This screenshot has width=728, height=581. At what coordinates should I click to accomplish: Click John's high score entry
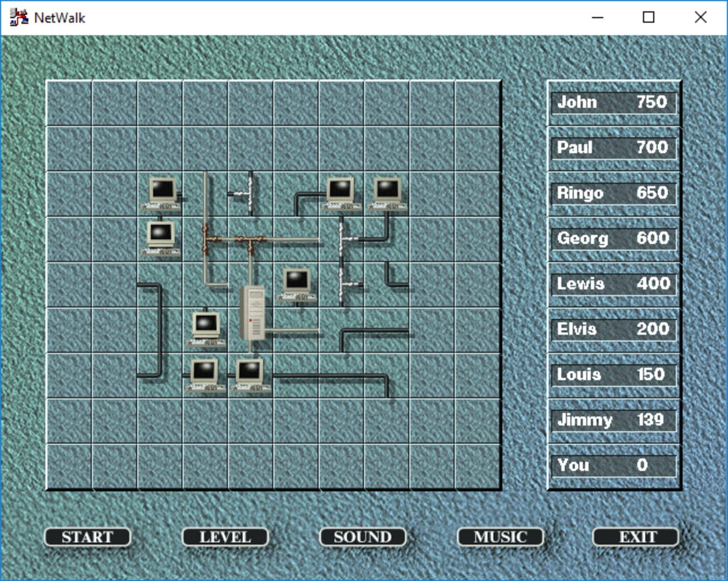[x=613, y=102]
